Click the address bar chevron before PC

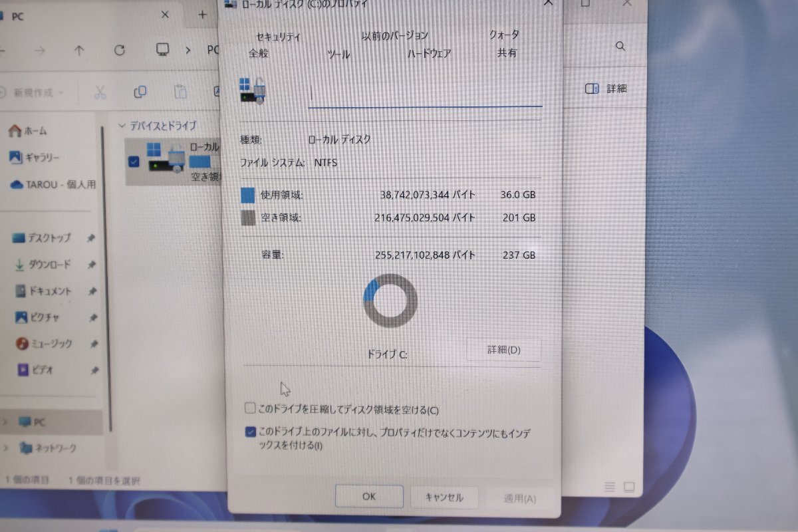point(190,50)
